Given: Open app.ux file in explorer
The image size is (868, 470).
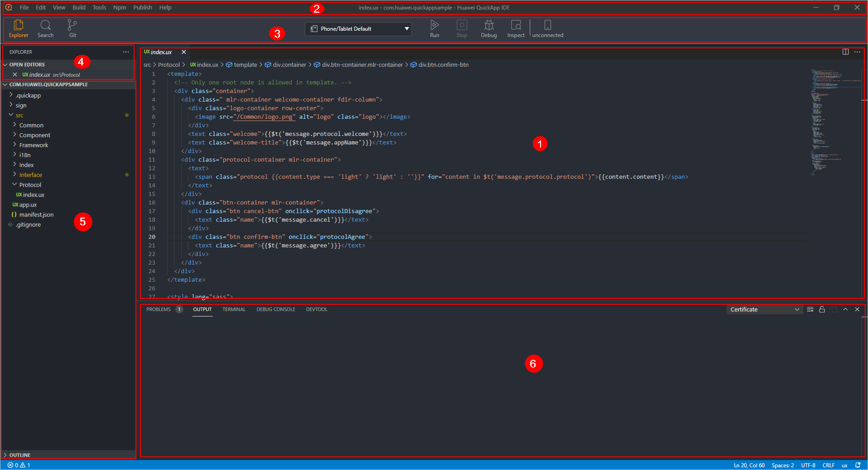Looking at the screenshot, I should tap(28, 205).
